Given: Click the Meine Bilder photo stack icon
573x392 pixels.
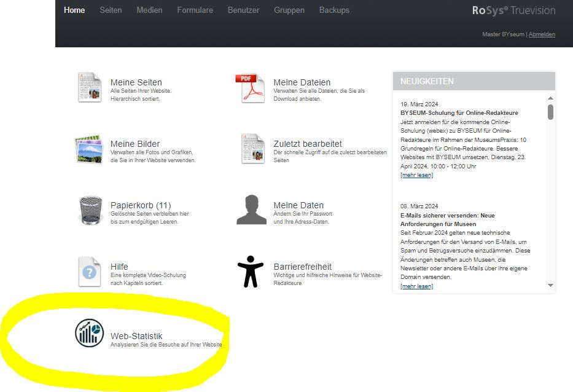Looking at the screenshot, I should pos(88,149).
